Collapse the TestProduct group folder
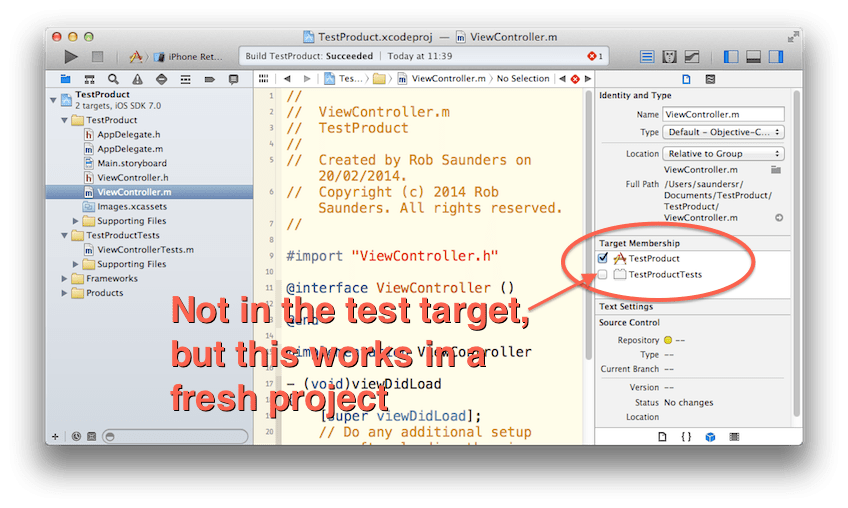848x508 pixels. click(64, 120)
